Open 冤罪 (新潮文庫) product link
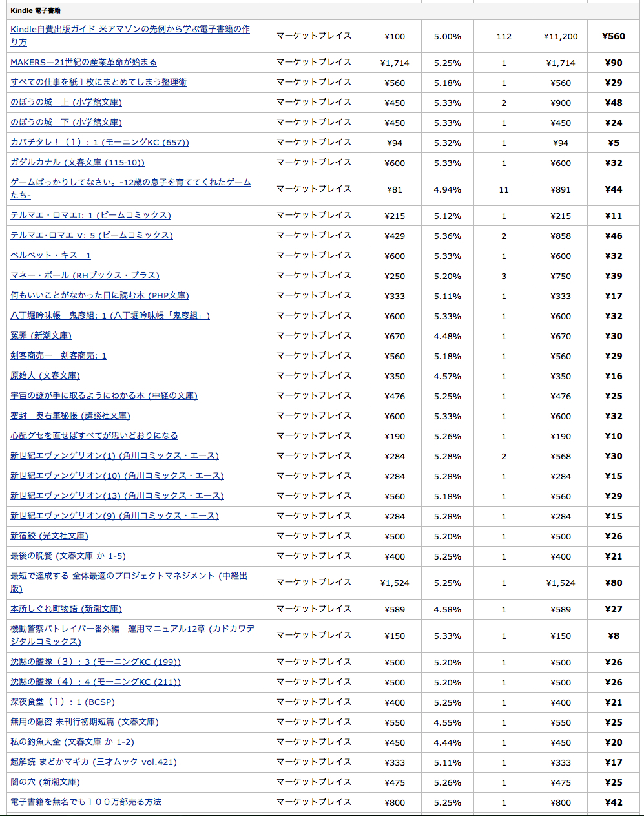Viewport: 644px width, 816px height. (x=41, y=336)
